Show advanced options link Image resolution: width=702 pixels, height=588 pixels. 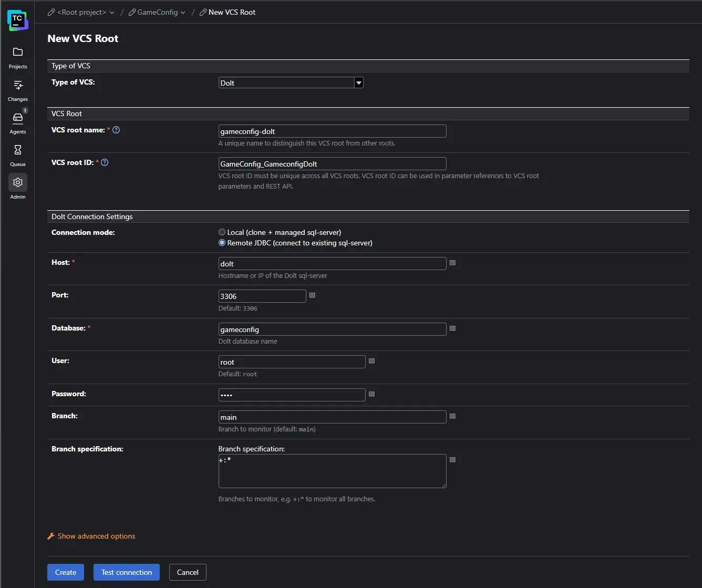[97, 536]
